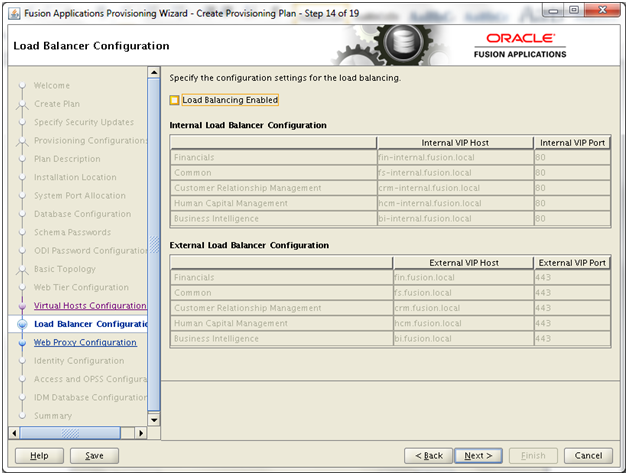Cancel the provisioning wizard
The height and width of the screenshot is (475, 628).
[588, 456]
